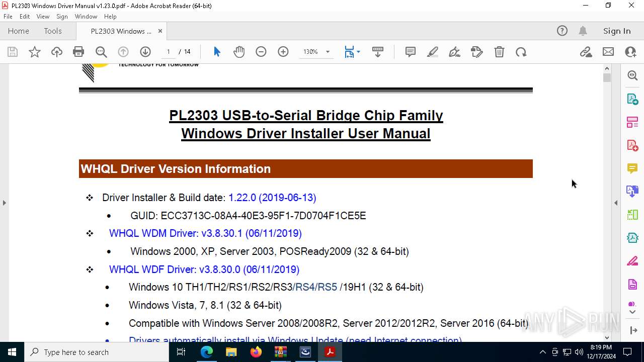The height and width of the screenshot is (362, 644).
Task: Open the Edit menu
Action: [x=25, y=17]
